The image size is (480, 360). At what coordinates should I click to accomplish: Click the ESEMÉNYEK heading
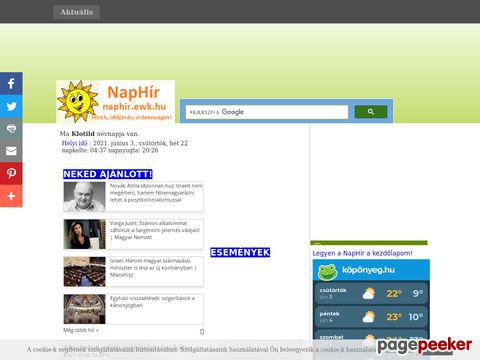click(240, 252)
